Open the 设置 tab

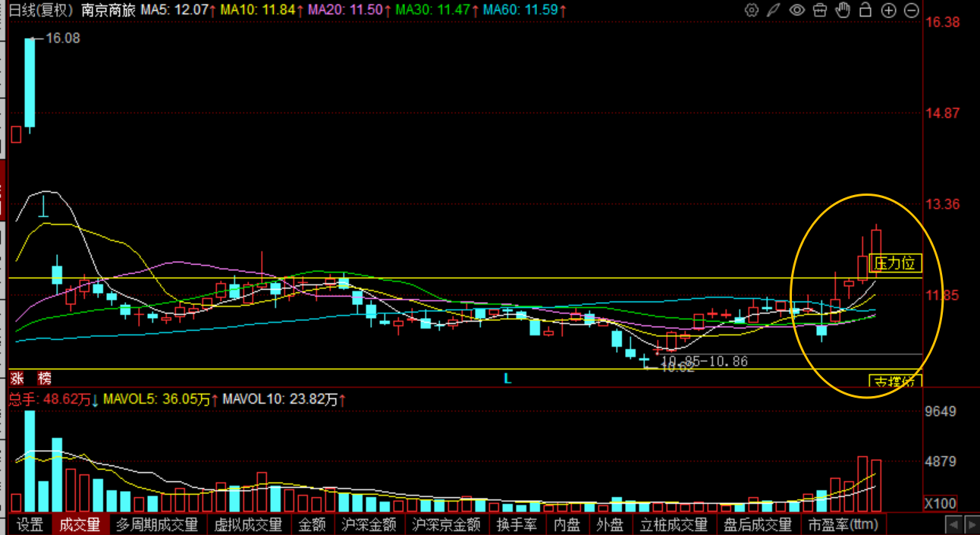click(30, 524)
